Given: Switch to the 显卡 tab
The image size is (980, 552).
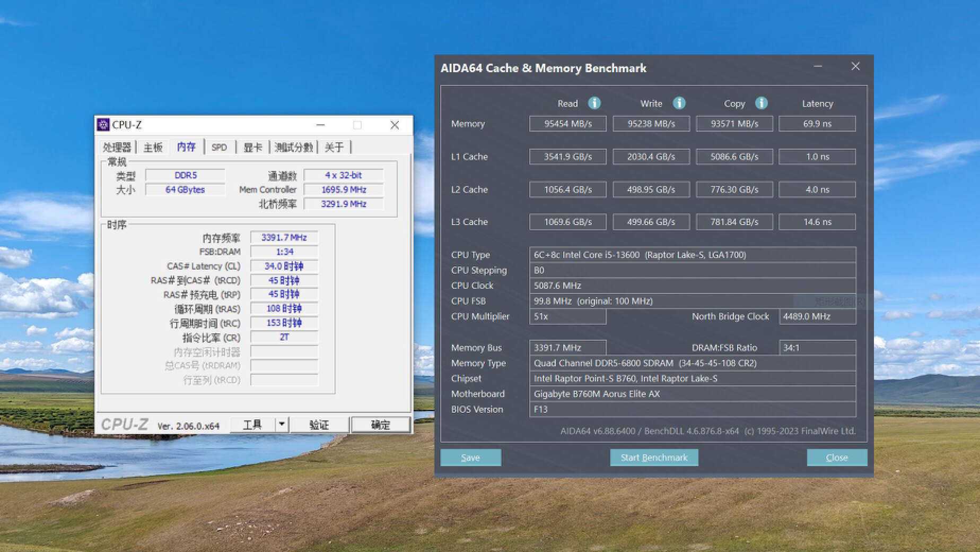Looking at the screenshot, I should pyautogui.click(x=252, y=147).
